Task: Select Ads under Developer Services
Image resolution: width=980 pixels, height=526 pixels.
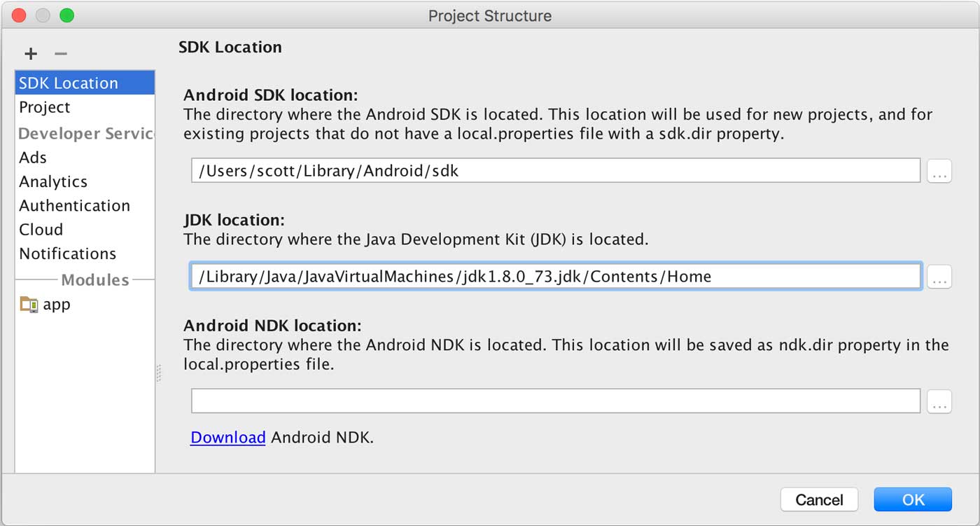Action: pos(32,157)
